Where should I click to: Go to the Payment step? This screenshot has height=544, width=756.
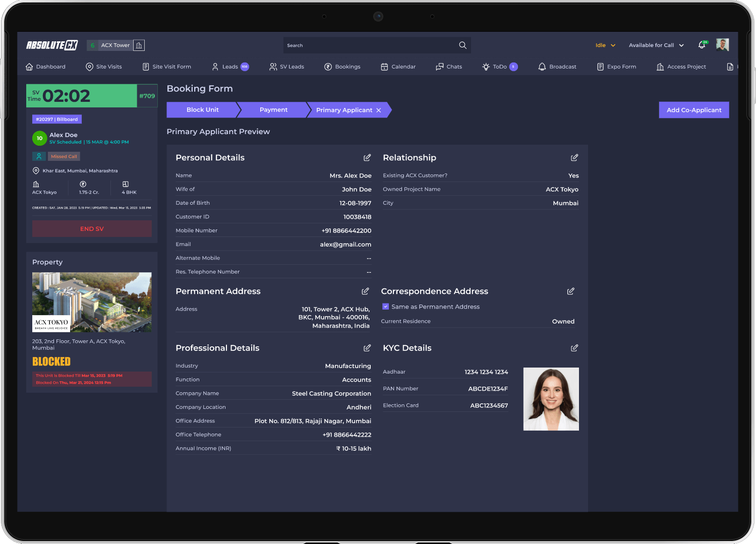tap(273, 110)
